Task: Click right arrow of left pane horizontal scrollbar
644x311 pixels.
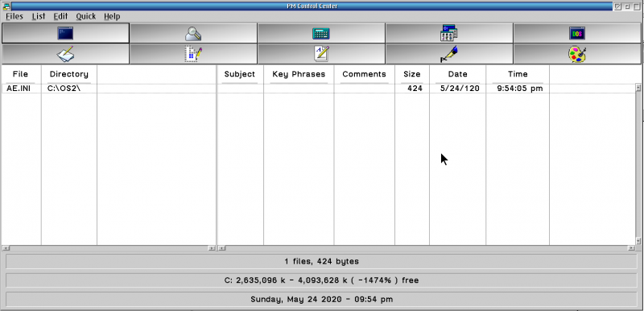Action: 212,248
